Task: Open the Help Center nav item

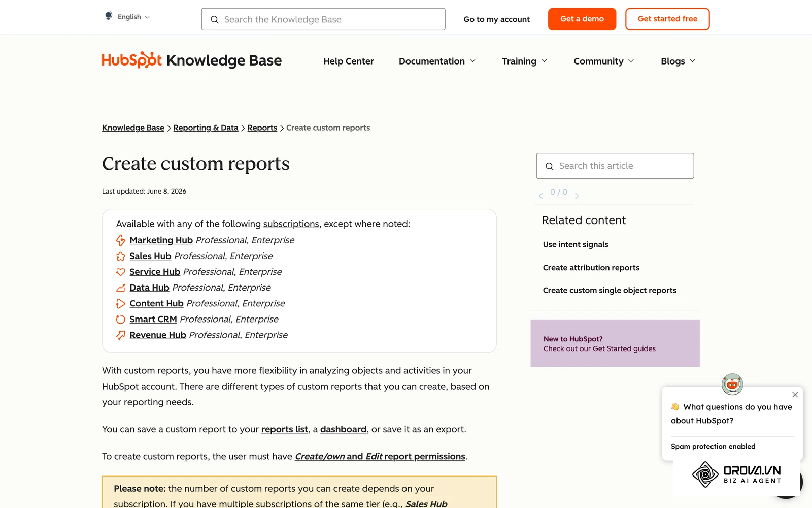Action: pos(349,61)
